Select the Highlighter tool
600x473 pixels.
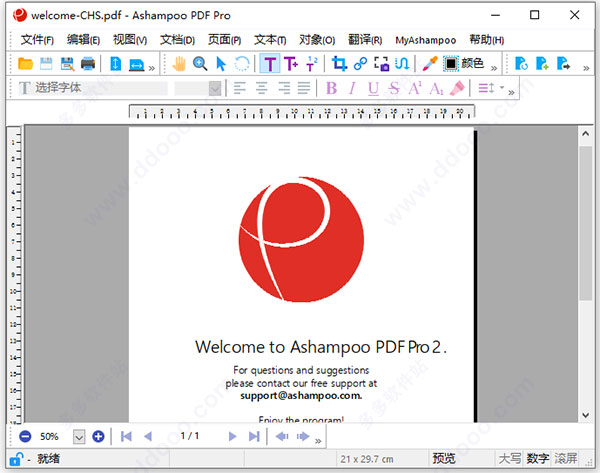[x=457, y=88]
